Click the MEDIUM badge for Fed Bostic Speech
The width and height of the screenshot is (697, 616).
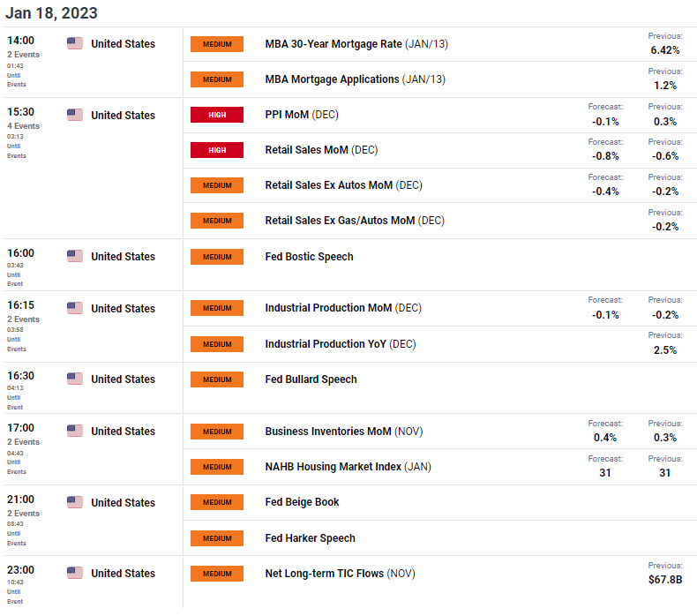pos(217,256)
